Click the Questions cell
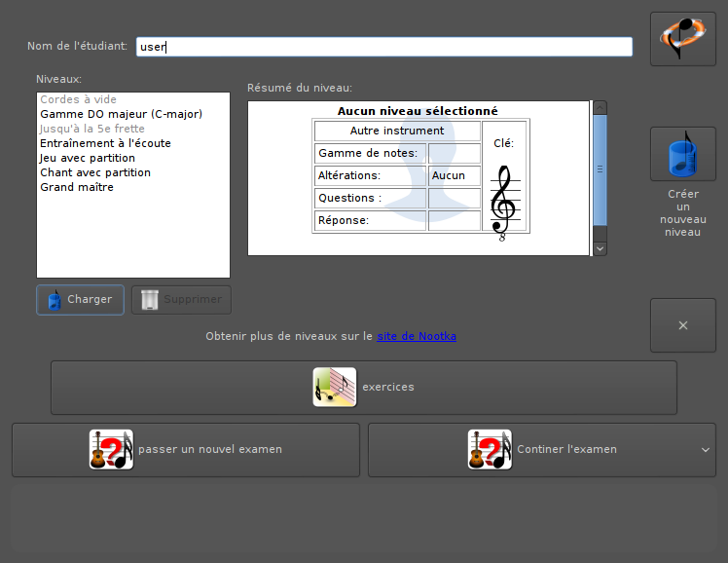The height and width of the screenshot is (563, 728). click(x=370, y=198)
